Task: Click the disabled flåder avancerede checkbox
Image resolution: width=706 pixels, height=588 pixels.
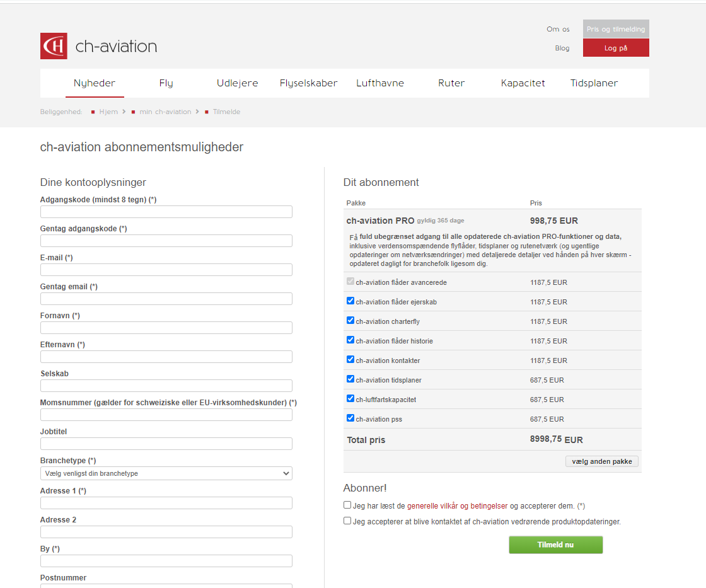Action: [x=350, y=281]
